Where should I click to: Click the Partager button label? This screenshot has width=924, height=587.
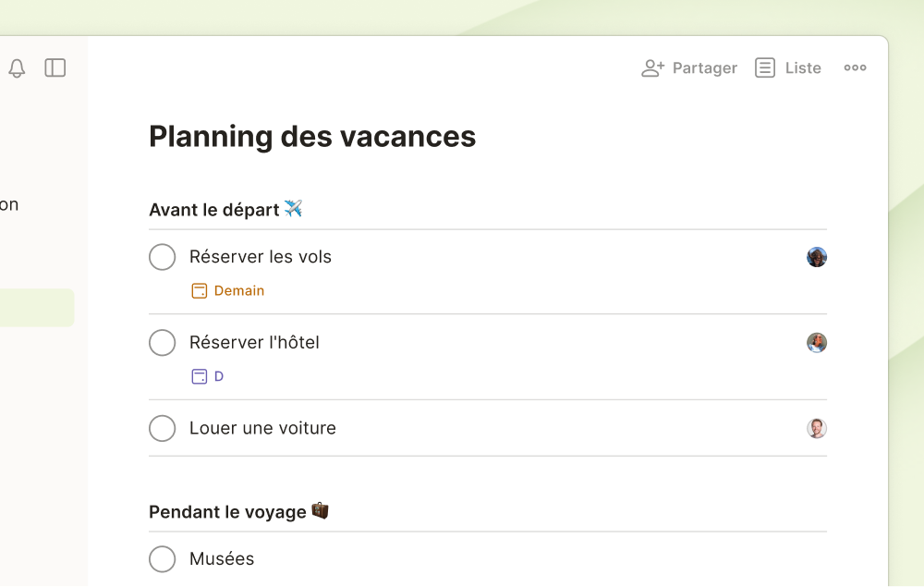pyautogui.click(x=705, y=68)
